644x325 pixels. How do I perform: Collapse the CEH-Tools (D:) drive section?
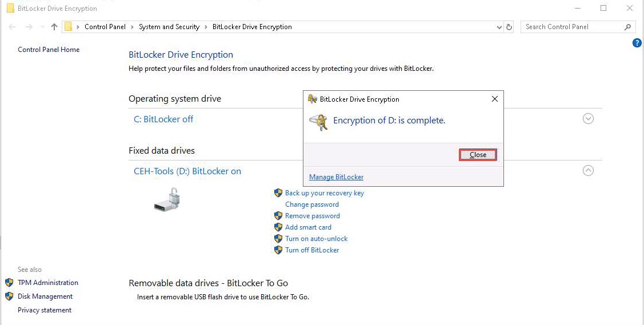click(x=588, y=171)
